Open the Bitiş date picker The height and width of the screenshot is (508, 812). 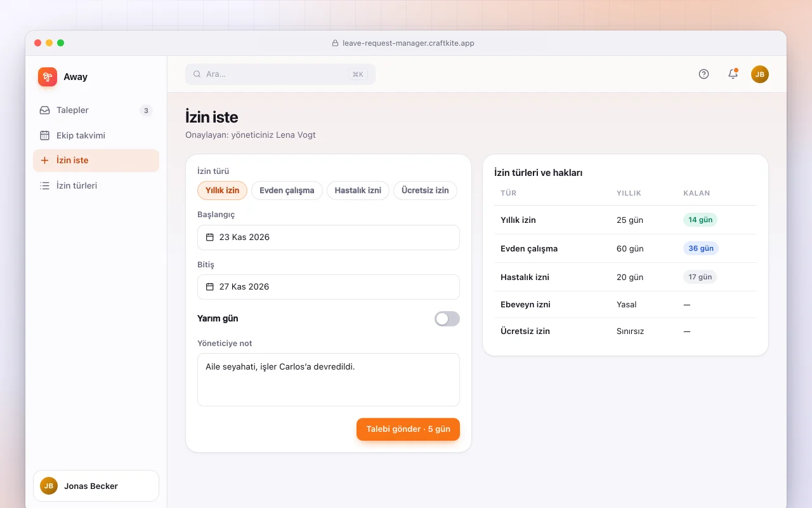pos(329,287)
